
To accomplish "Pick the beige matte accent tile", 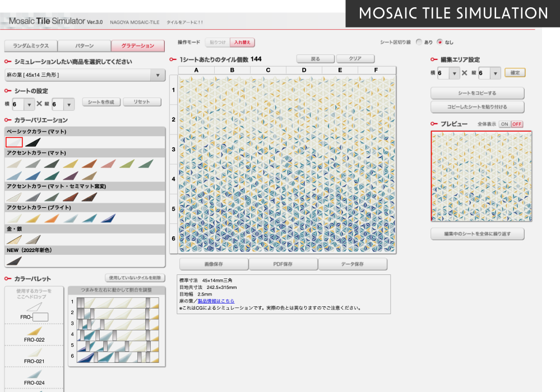I will (x=14, y=164).
